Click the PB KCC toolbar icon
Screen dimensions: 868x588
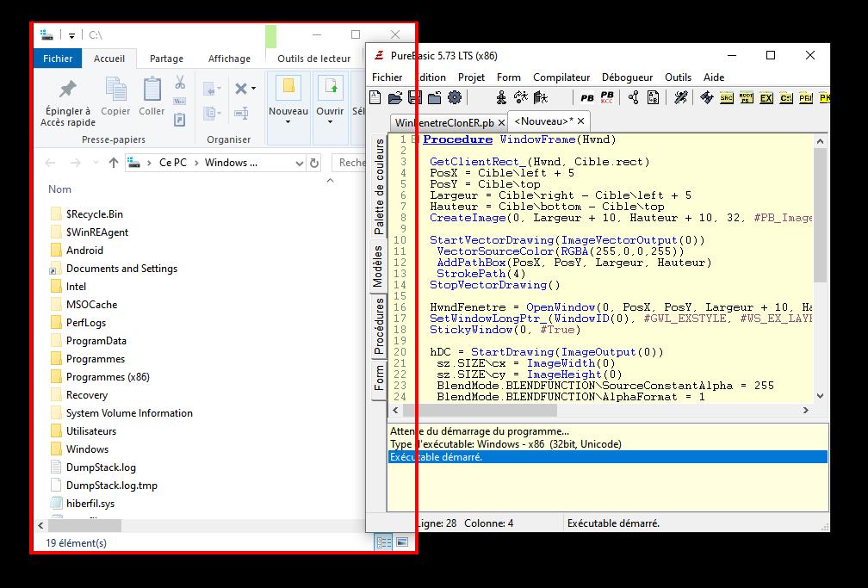607,98
